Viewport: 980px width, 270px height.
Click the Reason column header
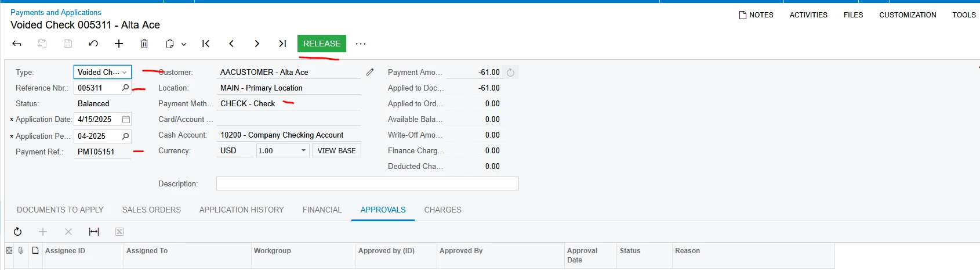pyautogui.click(x=753, y=255)
